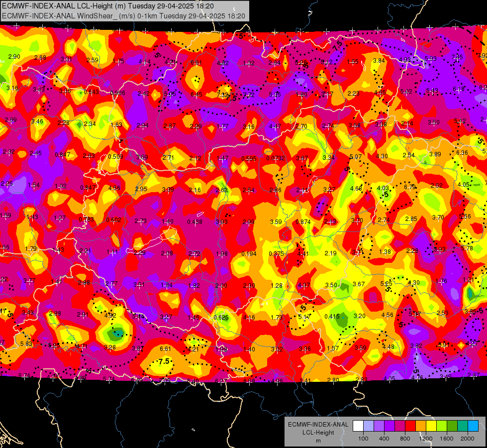
Task: Click the unit label 'm' in the legend
Action: point(318,441)
